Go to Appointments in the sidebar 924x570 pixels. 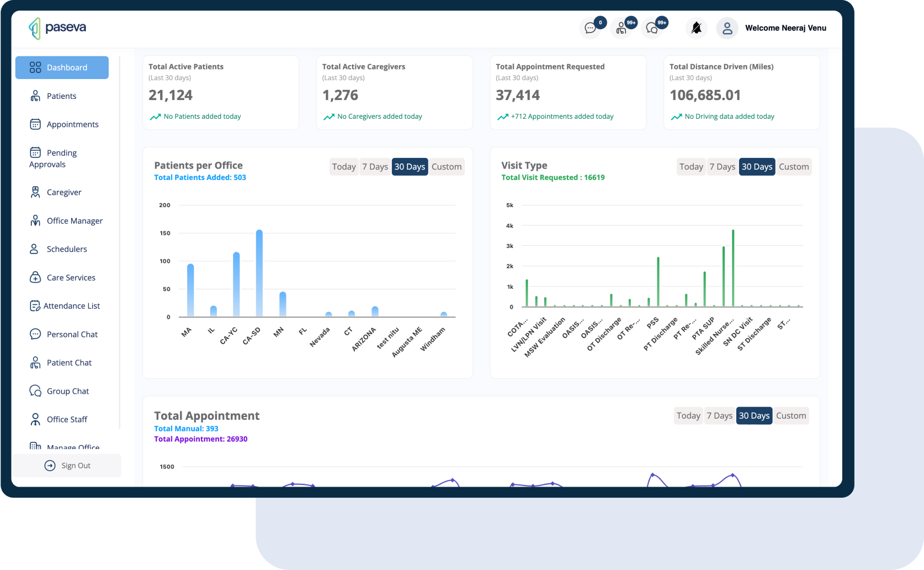tap(72, 124)
